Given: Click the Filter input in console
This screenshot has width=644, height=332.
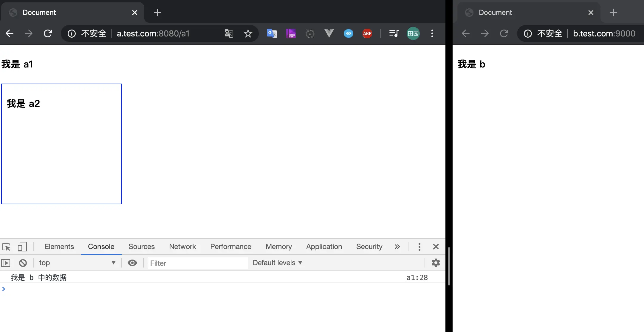Looking at the screenshot, I should point(197,263).
